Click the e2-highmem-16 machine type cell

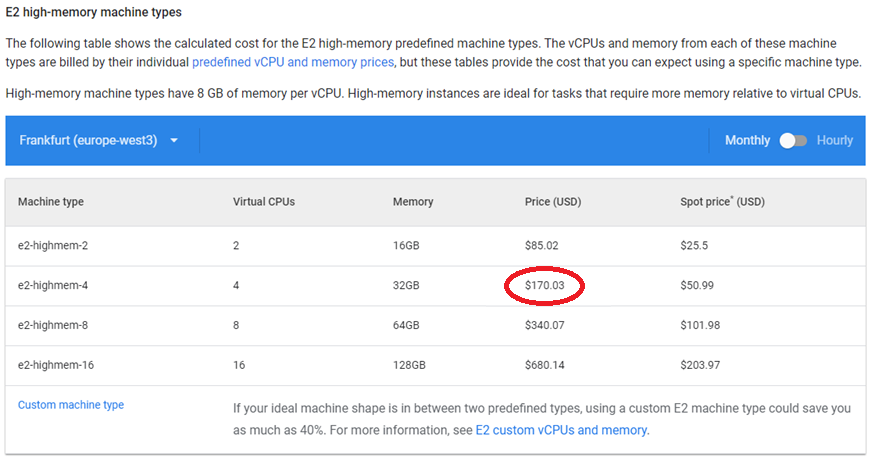56,365
